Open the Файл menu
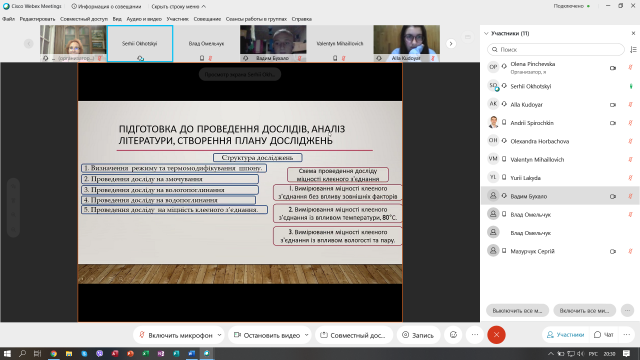This screenshot has width=640, height=360. 8,19
